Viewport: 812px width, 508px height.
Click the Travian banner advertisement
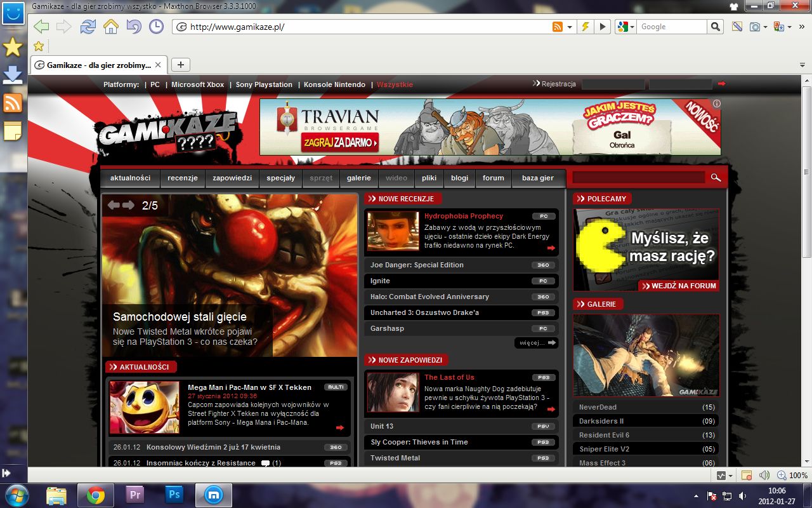490,126
